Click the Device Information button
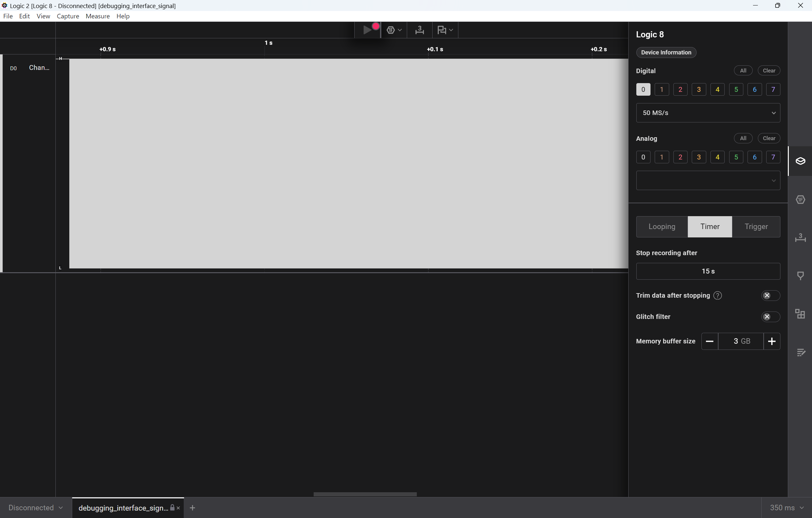The height and width of the screenshot is (518, 812). click(666, 53)
